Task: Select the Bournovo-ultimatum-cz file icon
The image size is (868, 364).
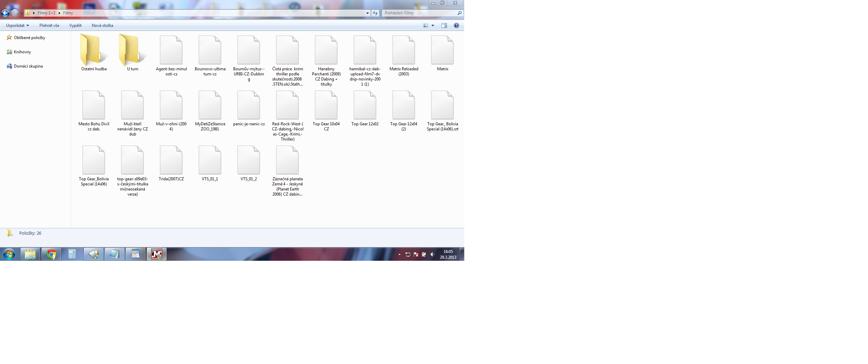Action: 210,50
